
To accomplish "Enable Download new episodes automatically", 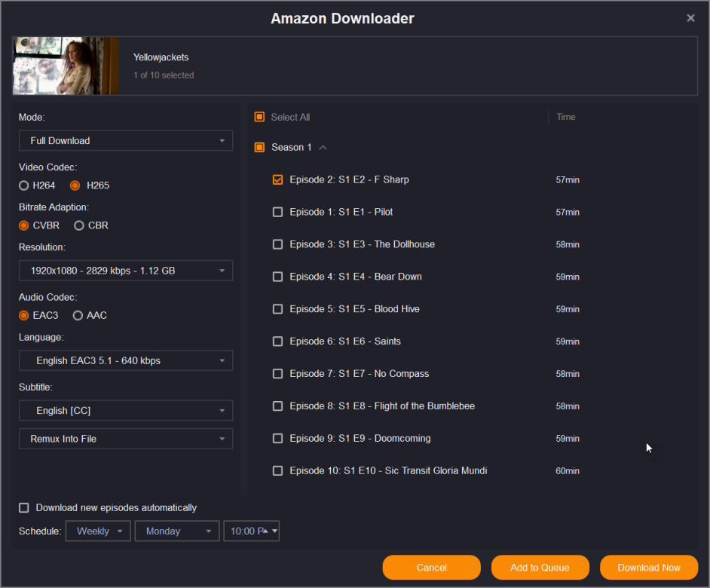I will pyautogui.click(x=24, y=508).
